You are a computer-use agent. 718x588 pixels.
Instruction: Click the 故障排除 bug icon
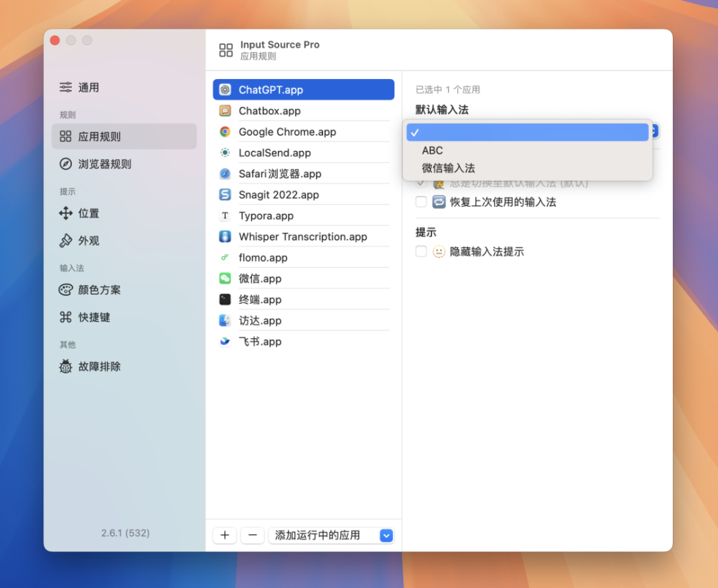click(x=65, y=366)
